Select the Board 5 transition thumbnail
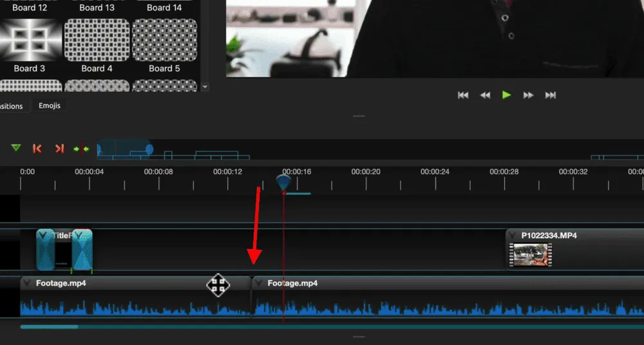The width and height of the screenshot is (644, 345). (164, 40)
